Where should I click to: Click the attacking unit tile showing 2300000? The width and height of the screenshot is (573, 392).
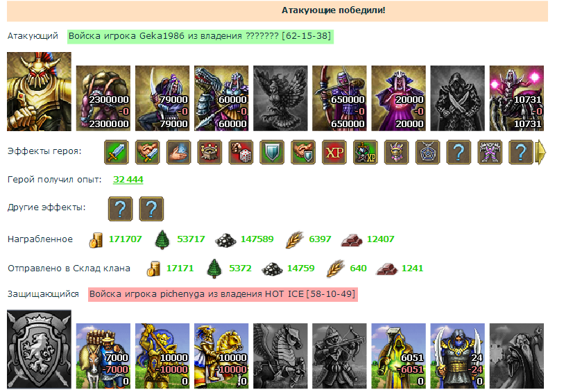[x=103, y=99]
